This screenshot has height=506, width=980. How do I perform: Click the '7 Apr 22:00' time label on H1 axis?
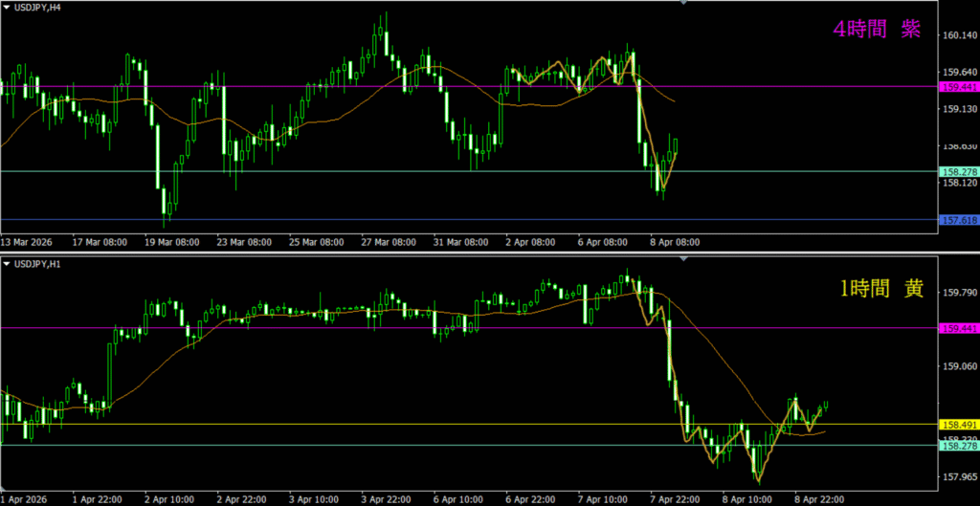676,499
